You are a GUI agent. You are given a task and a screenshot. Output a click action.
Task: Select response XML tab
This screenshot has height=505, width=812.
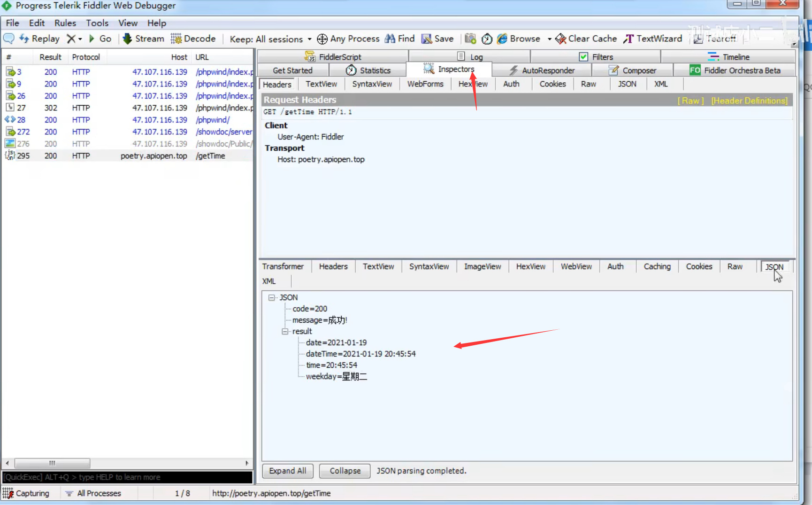pyautogui.click(x=269, y=281)
